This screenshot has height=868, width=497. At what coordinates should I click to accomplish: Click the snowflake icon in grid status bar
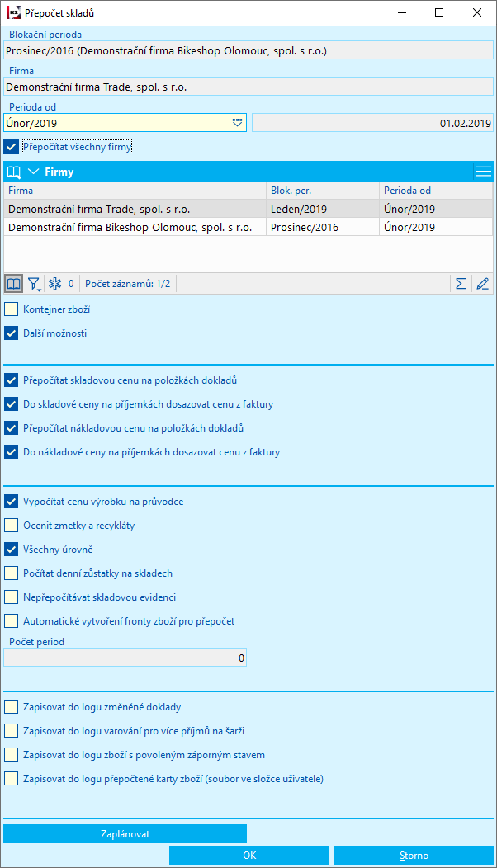[54, 284]
